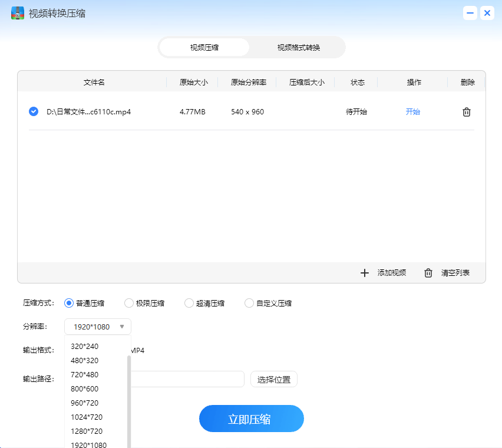Click 开始 to start compressing the file
502x448 pixels.
point(413,111)
